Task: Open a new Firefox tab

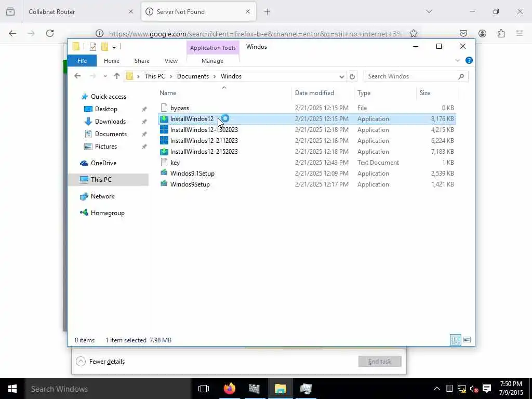Action: 268,12
